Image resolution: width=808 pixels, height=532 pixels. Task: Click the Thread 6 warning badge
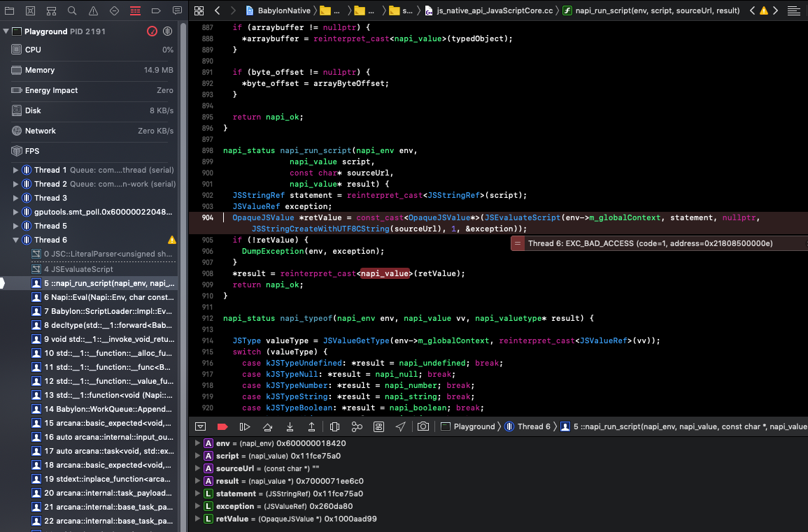(171, 240)
